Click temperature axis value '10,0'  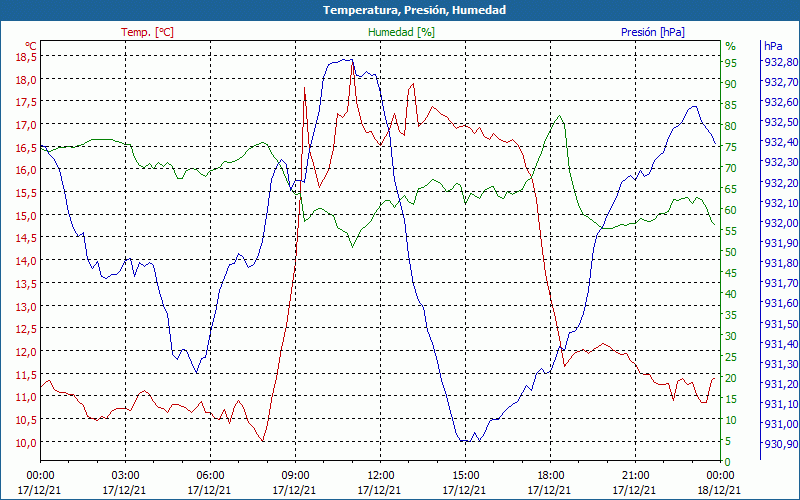pyautogui.click(x=26, y=442)
